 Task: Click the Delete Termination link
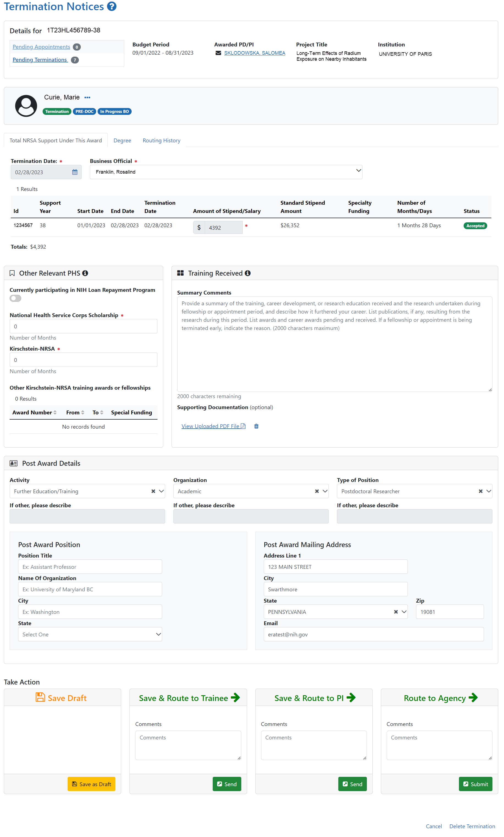tap(472, 826)
